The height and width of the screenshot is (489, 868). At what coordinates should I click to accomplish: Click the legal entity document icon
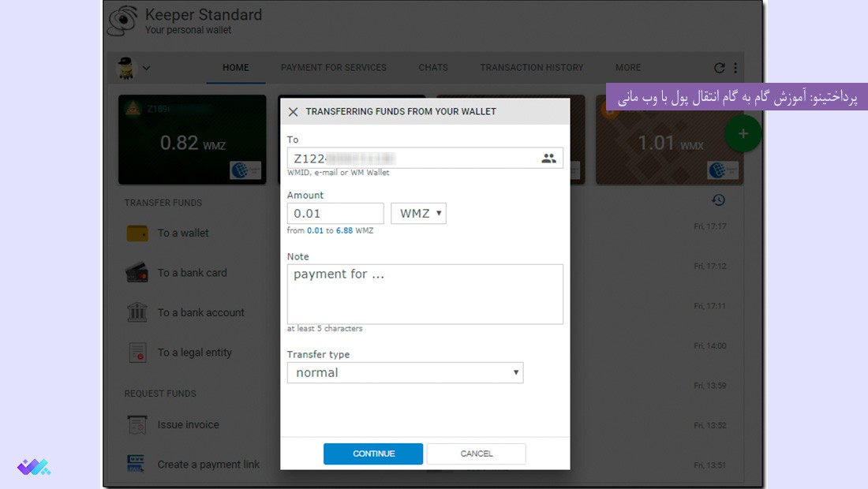[138, 353]
